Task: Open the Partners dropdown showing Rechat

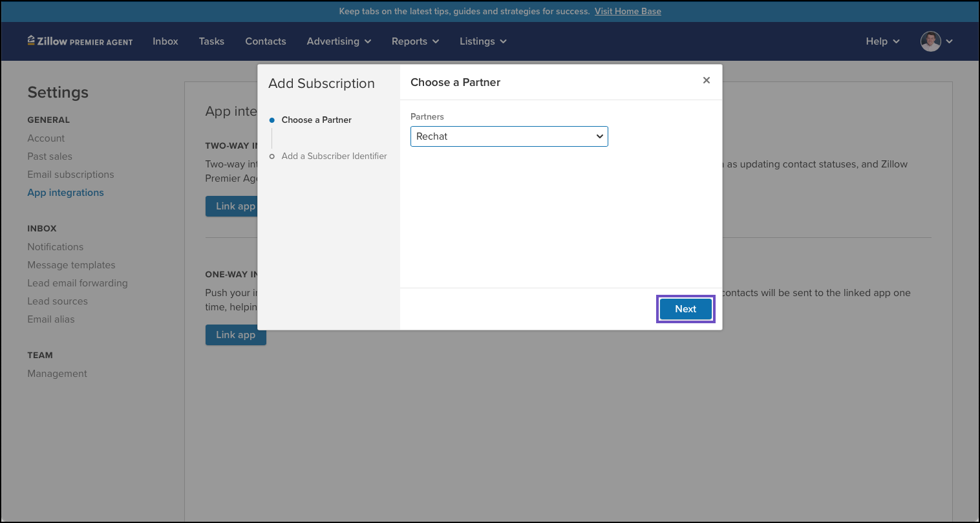Action: [509, 136]
